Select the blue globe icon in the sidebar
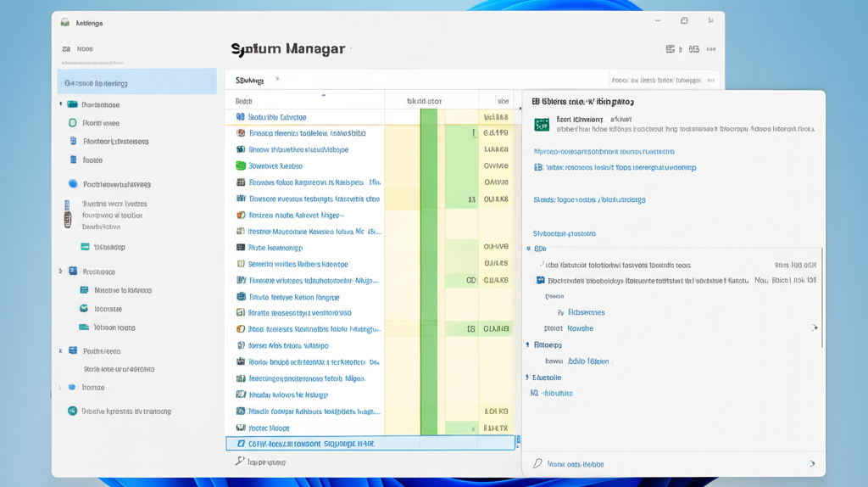The height and width of the screenshot is (487, 868). pos(73,184)
